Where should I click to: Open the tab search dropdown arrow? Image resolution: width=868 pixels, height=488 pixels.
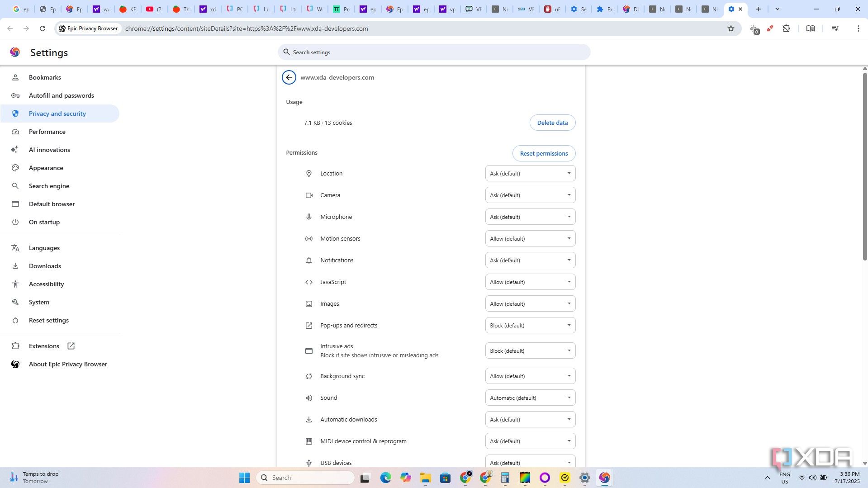[778, 9]
